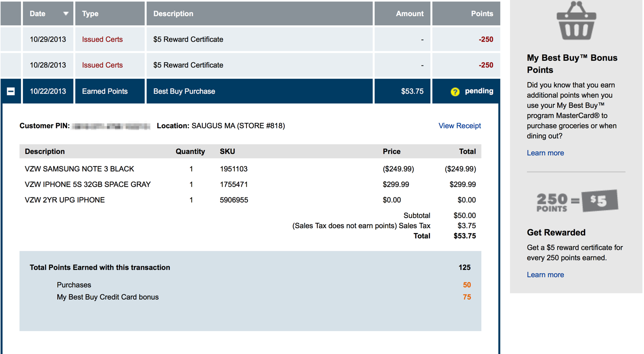Click the Sales Tax value $3.75
This screenshot has width=644, height=354.
466,226
